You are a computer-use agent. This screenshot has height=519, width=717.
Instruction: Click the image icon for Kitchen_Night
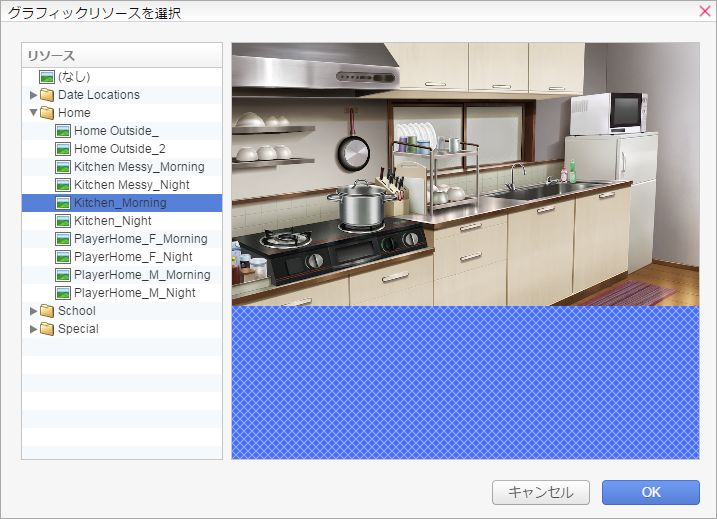(63, 221)
